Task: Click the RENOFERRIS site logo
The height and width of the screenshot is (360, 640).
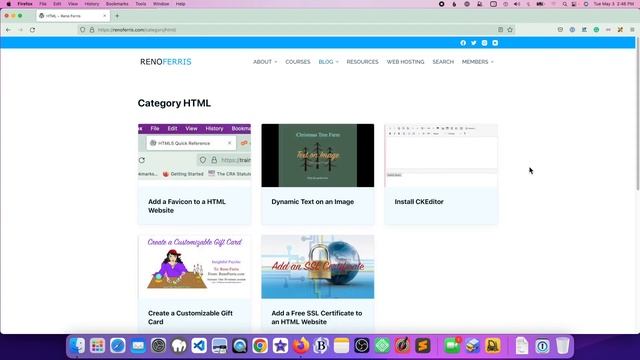Action: click(x=166, y=62)
